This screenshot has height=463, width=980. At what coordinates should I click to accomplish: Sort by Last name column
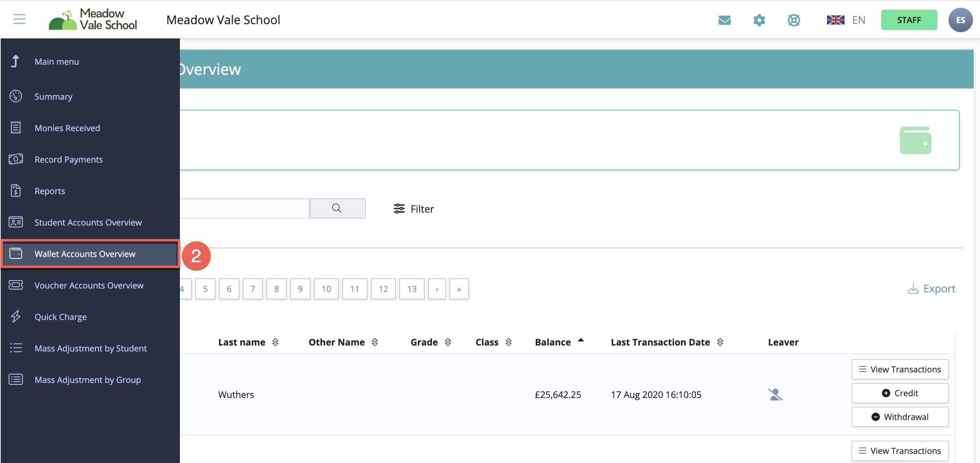click(275, 342)
